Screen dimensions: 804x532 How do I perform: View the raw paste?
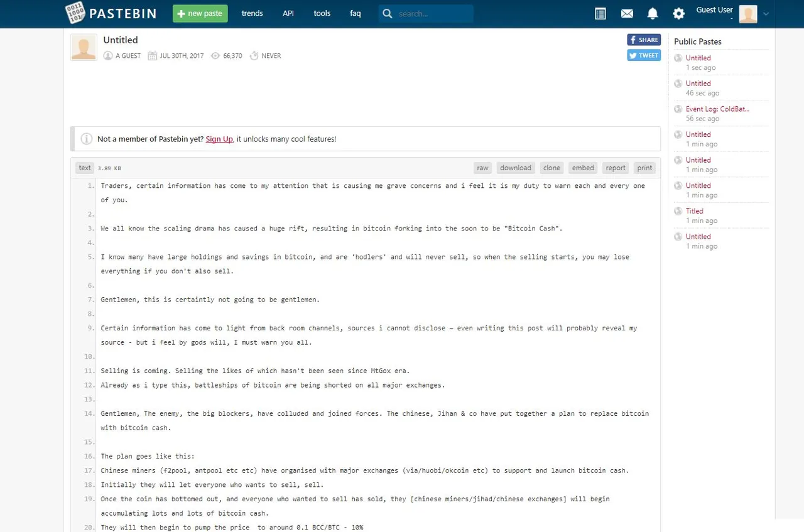(x=482, y=168)
